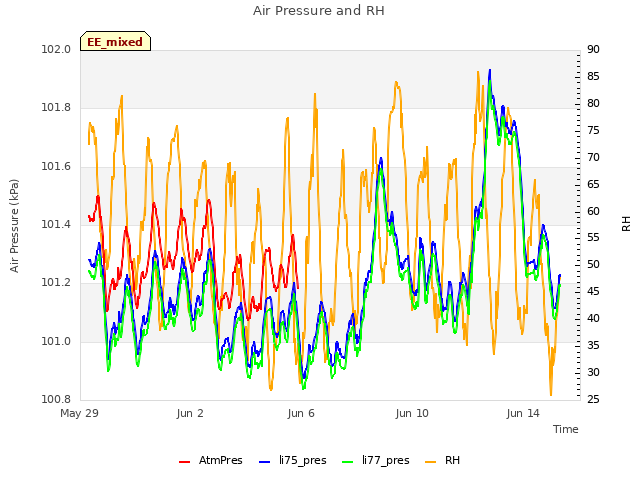Click the 101.2 pressure axis value
This screenshot has height=480, width=640.
pos(56,283)
